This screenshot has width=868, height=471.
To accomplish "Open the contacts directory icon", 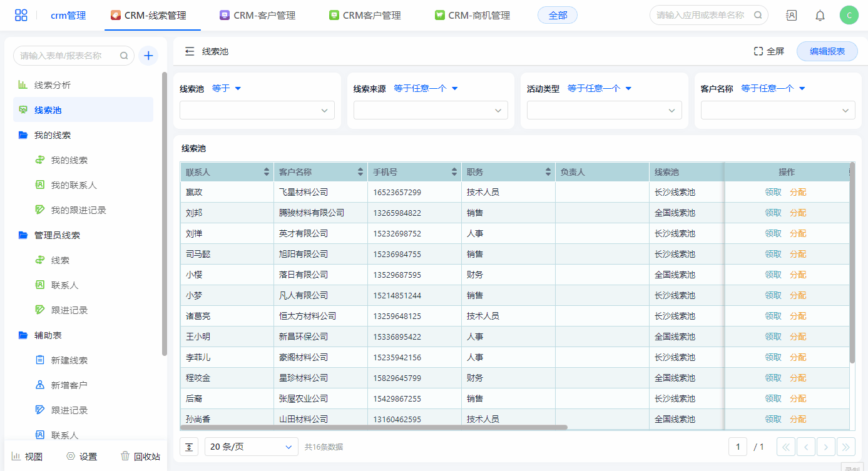I will [792, 16].
